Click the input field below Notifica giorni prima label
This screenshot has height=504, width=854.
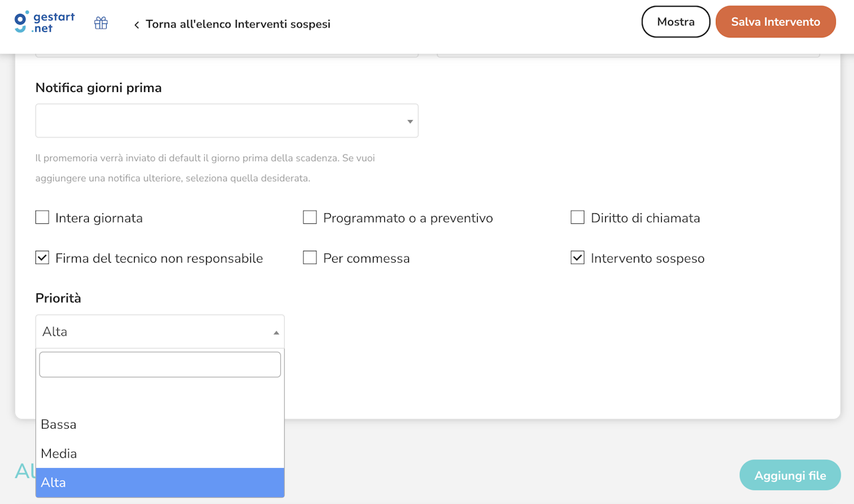click(227, 121)
